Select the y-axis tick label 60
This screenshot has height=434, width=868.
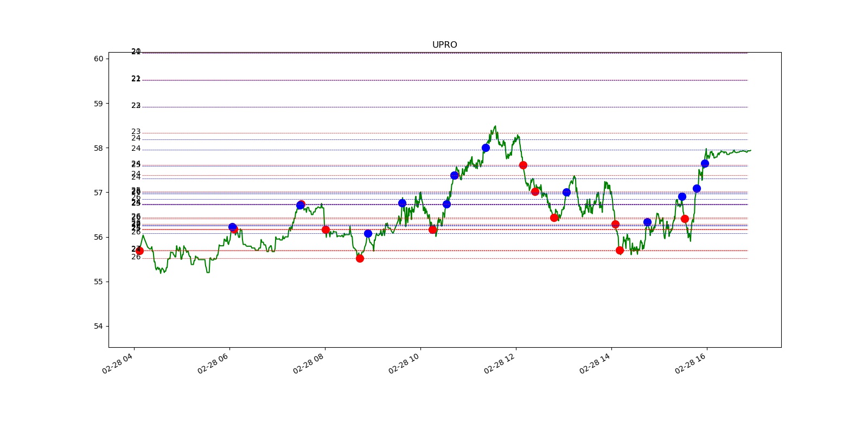[x=98, y=59]
